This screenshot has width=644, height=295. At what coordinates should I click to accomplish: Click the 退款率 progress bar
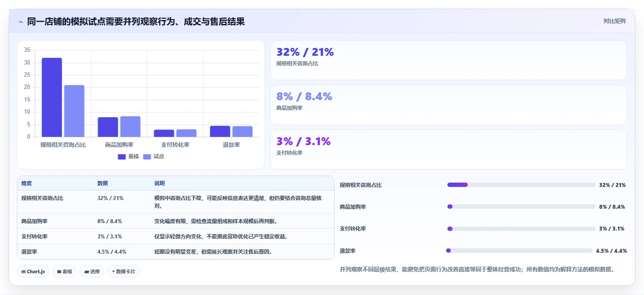click(520, 251)
